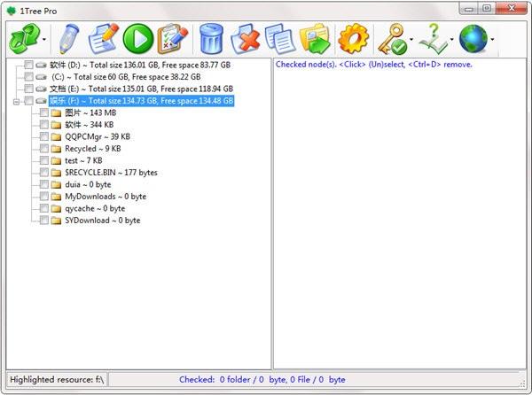This screenshot has height=395, width=532.
Task: Toggle the checkbox for C: drive
Action: coord(29,77)
